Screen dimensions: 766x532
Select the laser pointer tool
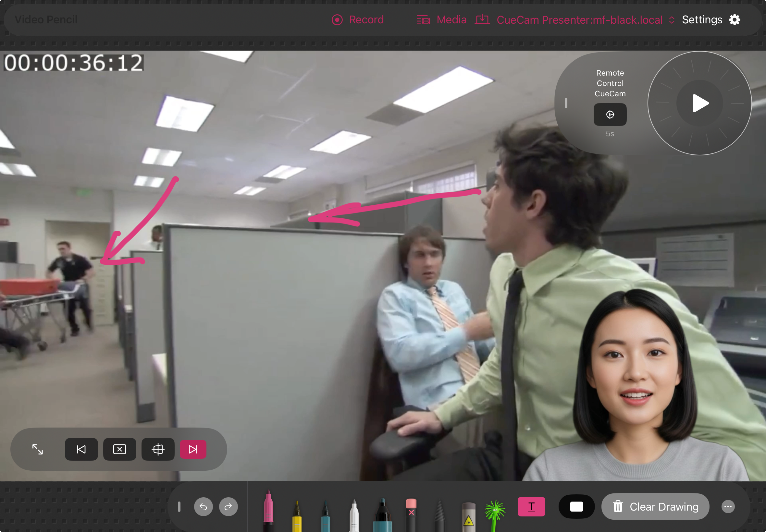pyautogui.click(x=468, y=516)
